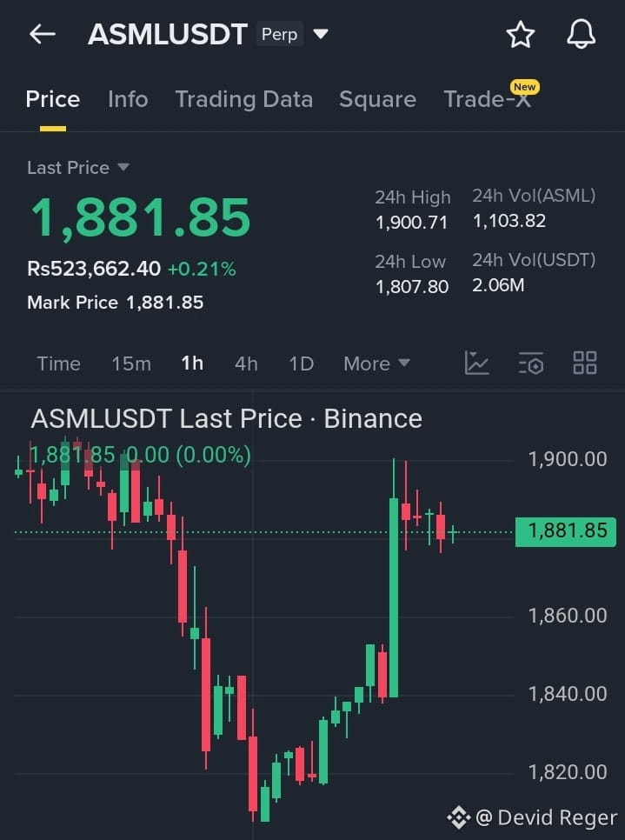Click the Perp contract label
This screenshot has height=840, width=625.
point(280,34)
